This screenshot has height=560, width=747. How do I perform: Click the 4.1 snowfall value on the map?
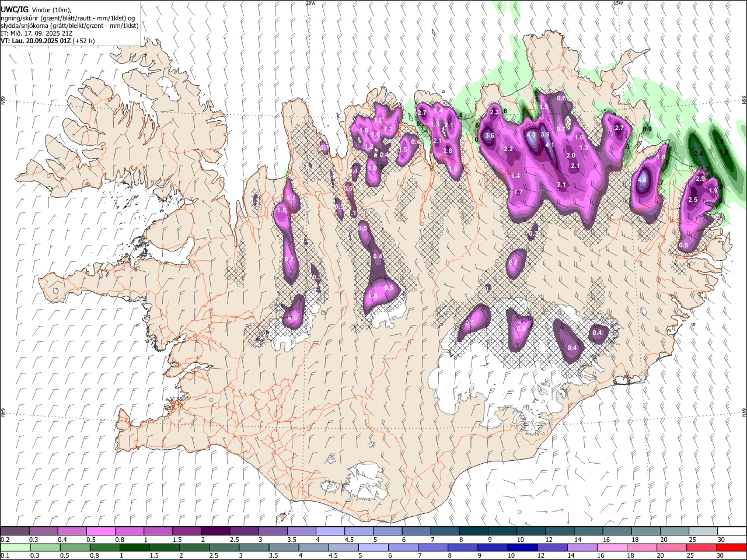[549, 145]
